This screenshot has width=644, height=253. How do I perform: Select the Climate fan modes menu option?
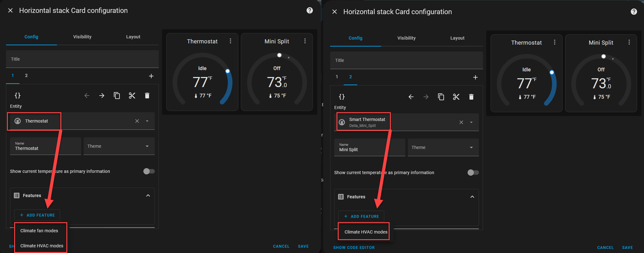coord(39,231)
